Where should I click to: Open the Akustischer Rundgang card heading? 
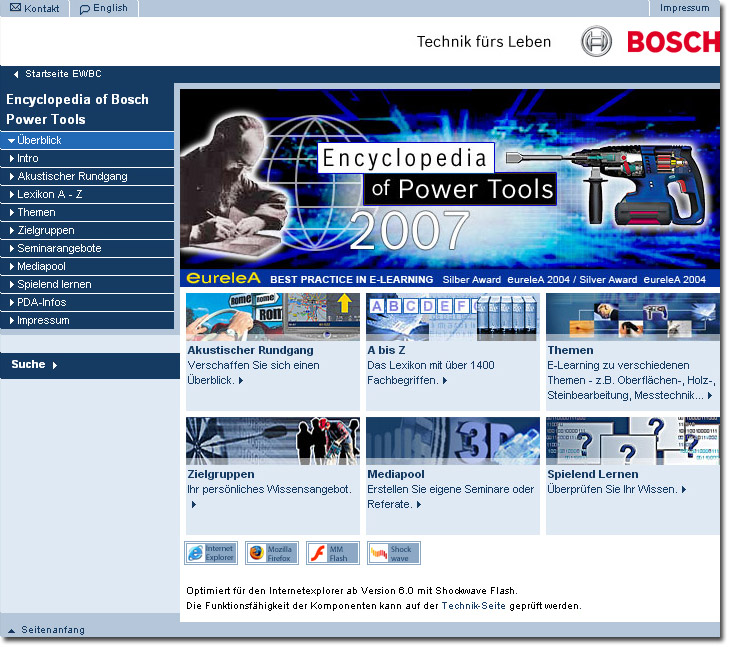250,350
